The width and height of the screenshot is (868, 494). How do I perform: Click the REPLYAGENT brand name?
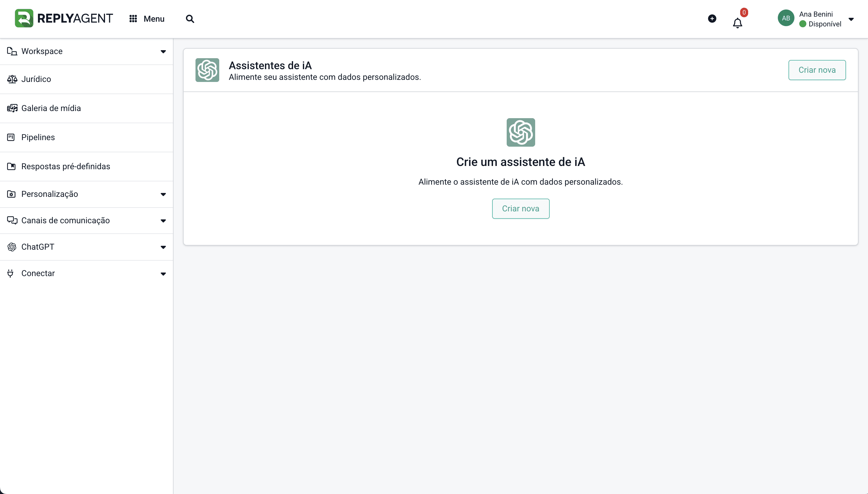tap(75, 18)
